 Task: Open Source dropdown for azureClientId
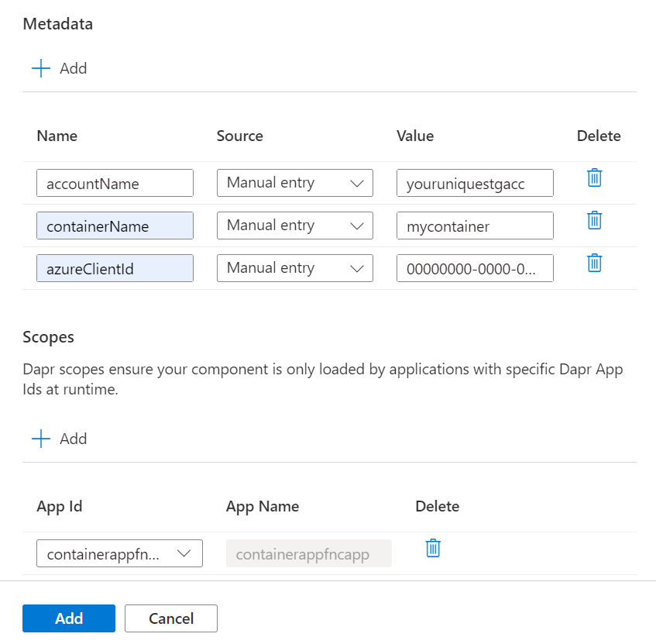(x=294, y=268)
